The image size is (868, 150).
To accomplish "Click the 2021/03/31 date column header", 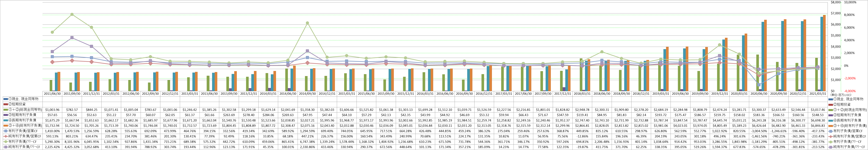I will [818, 94].
